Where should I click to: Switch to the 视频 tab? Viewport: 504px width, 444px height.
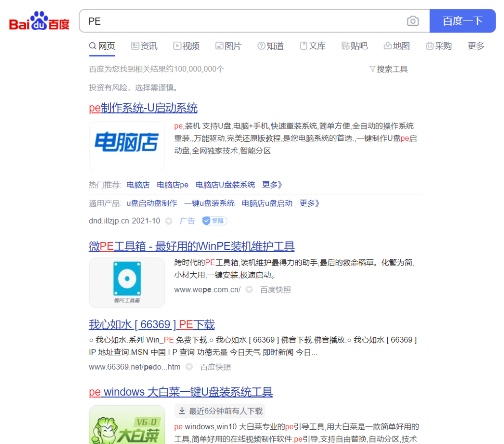tap(187, 46)
